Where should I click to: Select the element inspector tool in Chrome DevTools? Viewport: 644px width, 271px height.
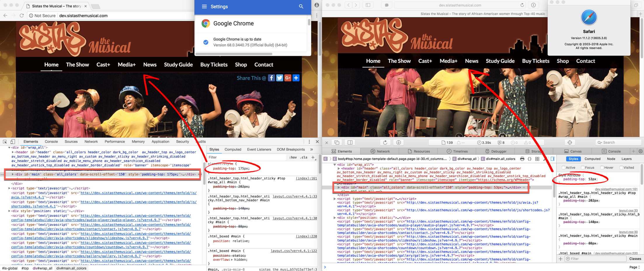(5, 142)
